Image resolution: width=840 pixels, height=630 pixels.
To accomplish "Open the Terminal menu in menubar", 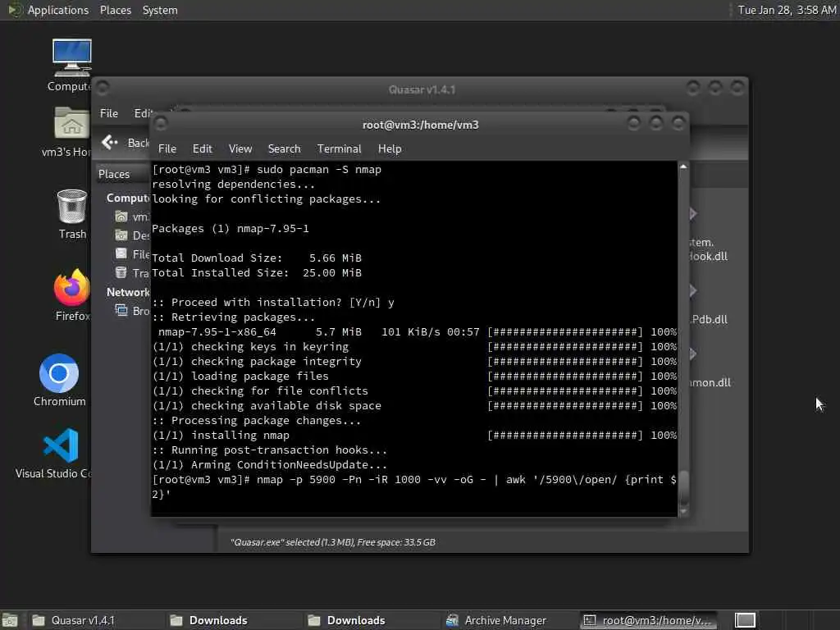I will (339, 149).
